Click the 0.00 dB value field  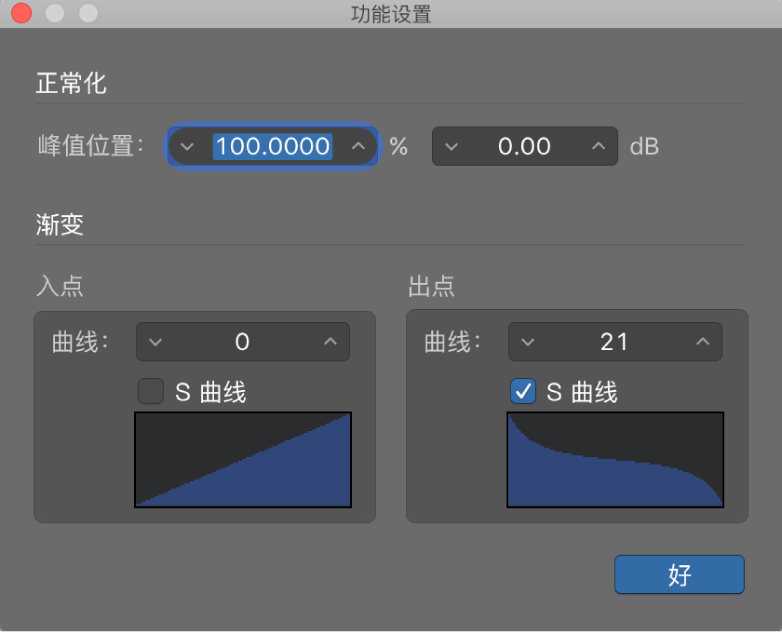coord(525,147)
